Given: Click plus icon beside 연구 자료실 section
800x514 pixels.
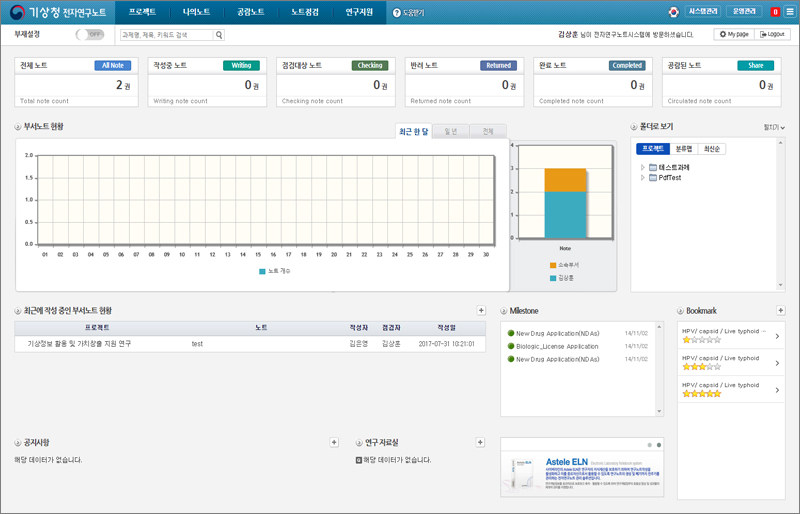Looking at the screenshot, I should 480,442.
